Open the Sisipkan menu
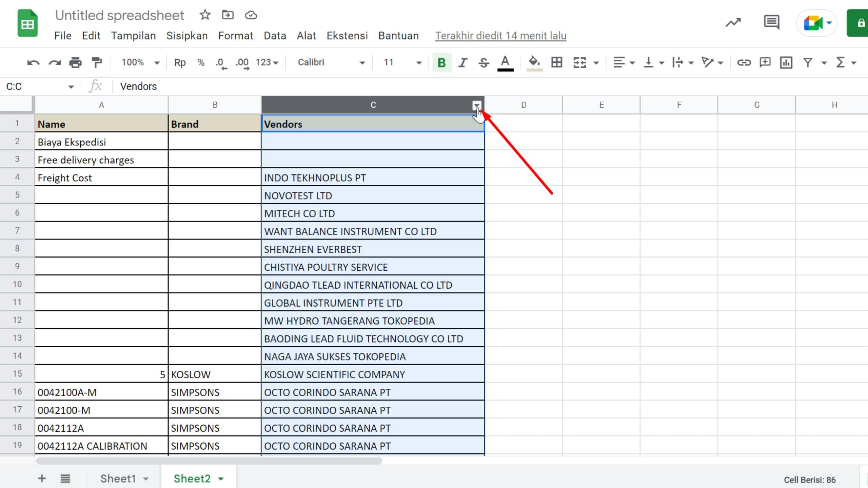 pyautogui.click(x=187, y=36)
